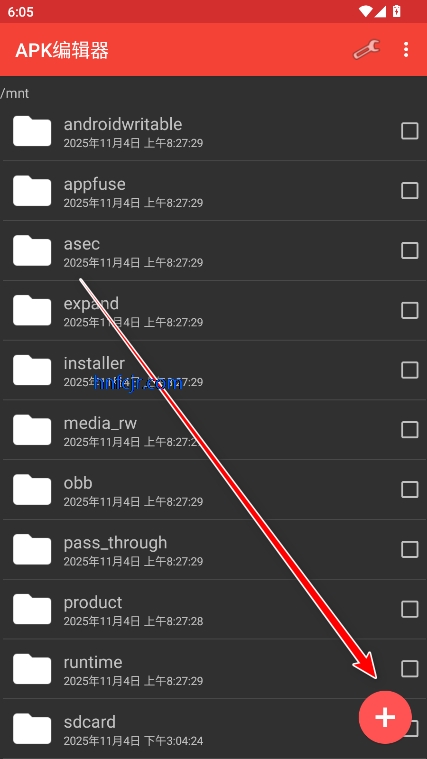Click the /mnt path label
Viewport: 427px width, 759px height.
(15, 93)
